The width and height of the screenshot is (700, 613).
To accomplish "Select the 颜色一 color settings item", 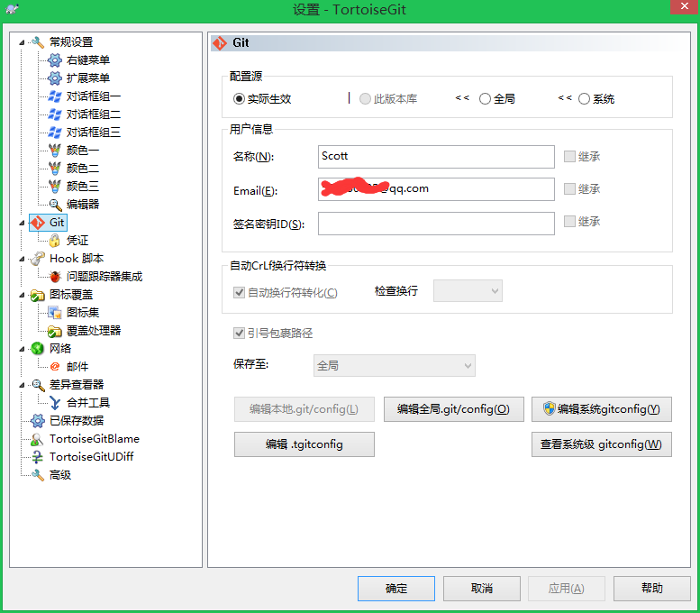I will [82, 151].
